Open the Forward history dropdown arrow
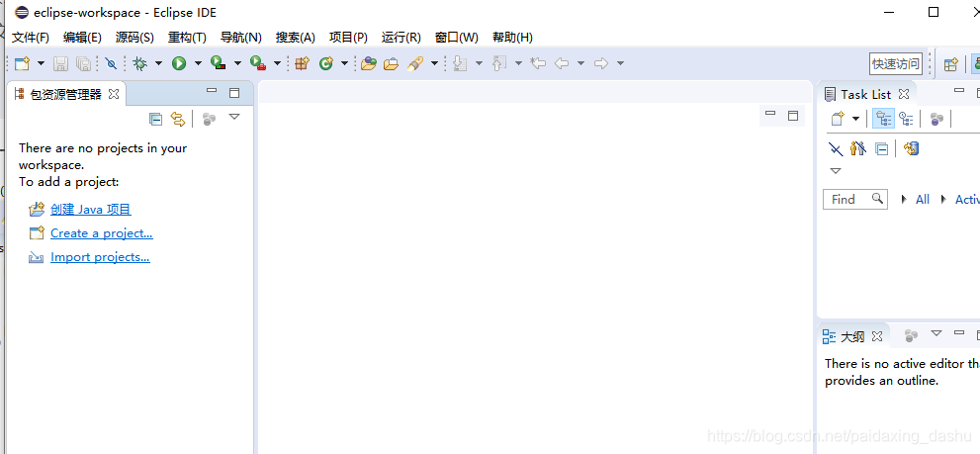Viewport: 980px width, 454px height. coord(621,63)
